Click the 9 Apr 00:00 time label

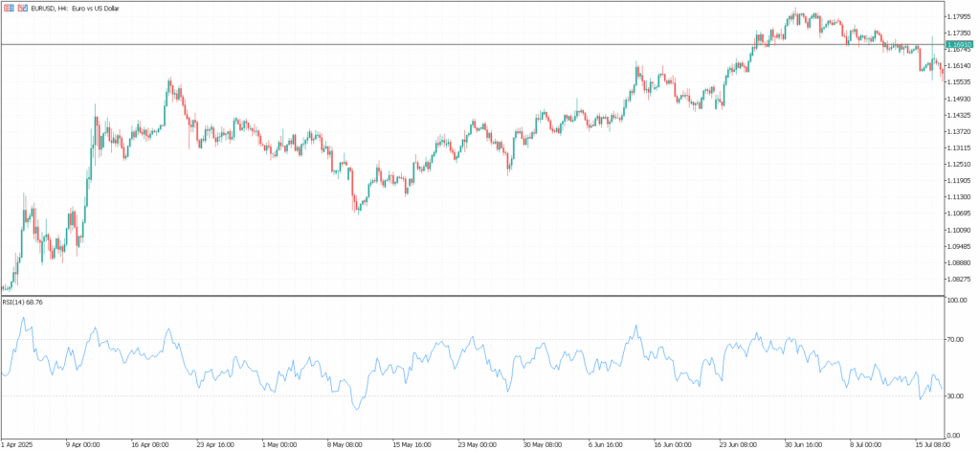click(83, 444)
